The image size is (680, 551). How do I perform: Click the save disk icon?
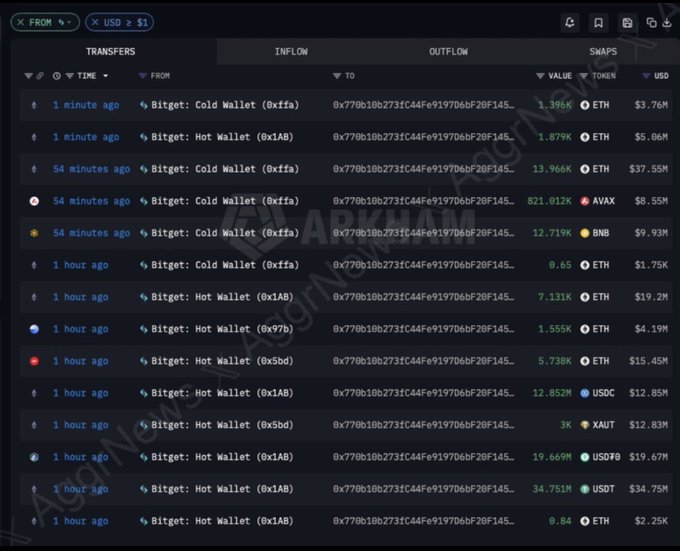coord(627,23)
